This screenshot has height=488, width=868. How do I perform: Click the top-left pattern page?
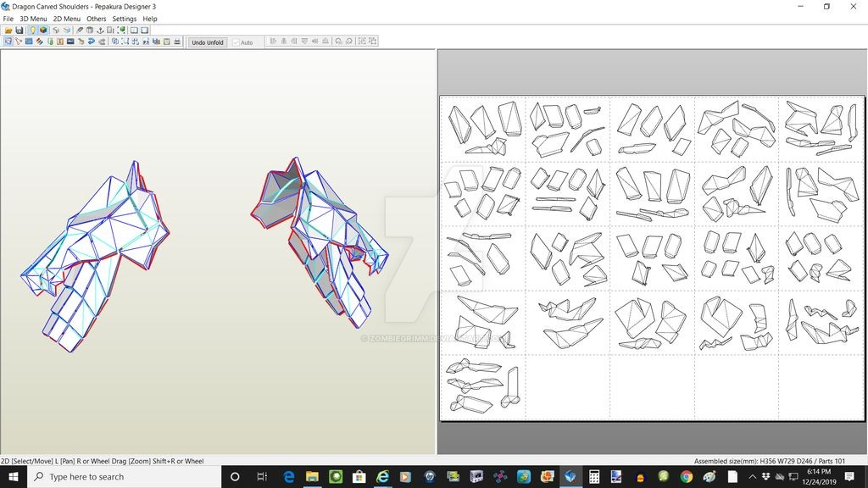pyautogui.click(x=484, y=129)
